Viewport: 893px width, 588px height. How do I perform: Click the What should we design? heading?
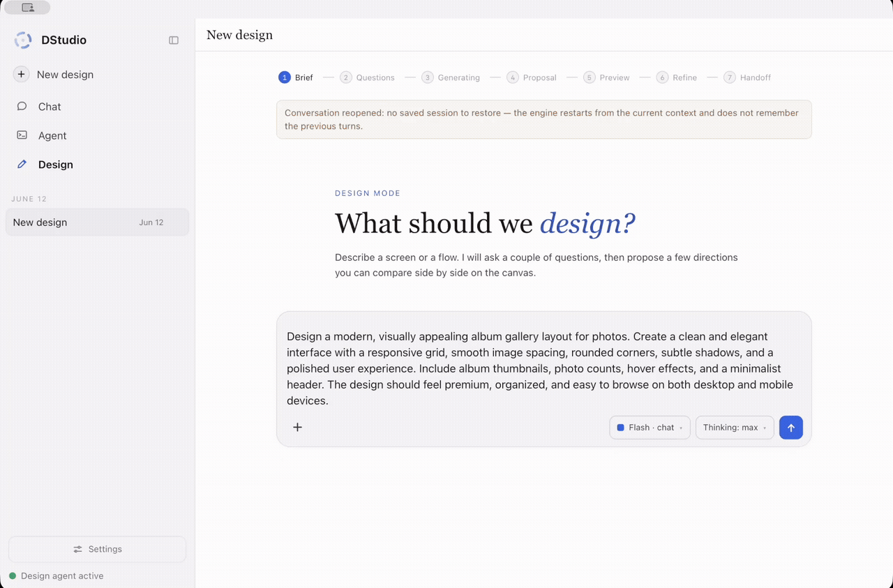pyautogui.click(x=485, y=223)
